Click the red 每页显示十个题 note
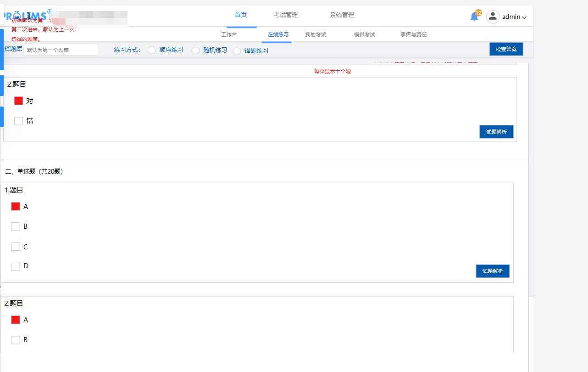Viewport: 588px width, 372px height. pyautogui.click(x=333, y=71)
